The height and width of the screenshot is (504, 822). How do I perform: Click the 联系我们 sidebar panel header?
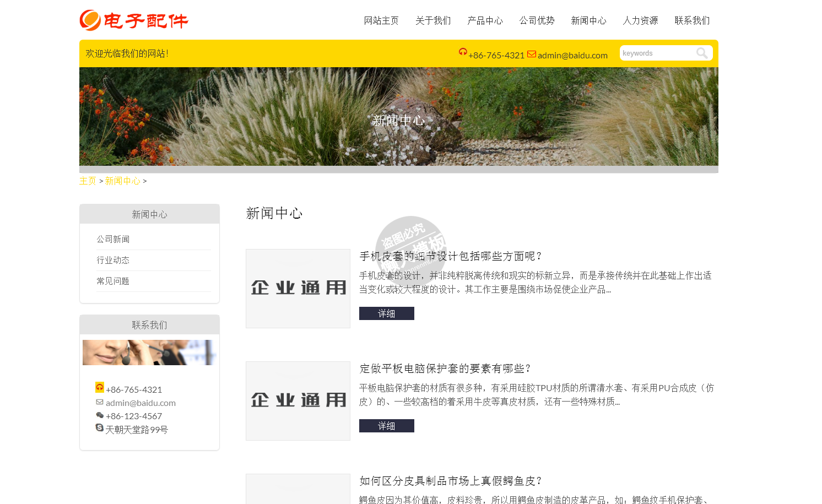pos(149,325)
